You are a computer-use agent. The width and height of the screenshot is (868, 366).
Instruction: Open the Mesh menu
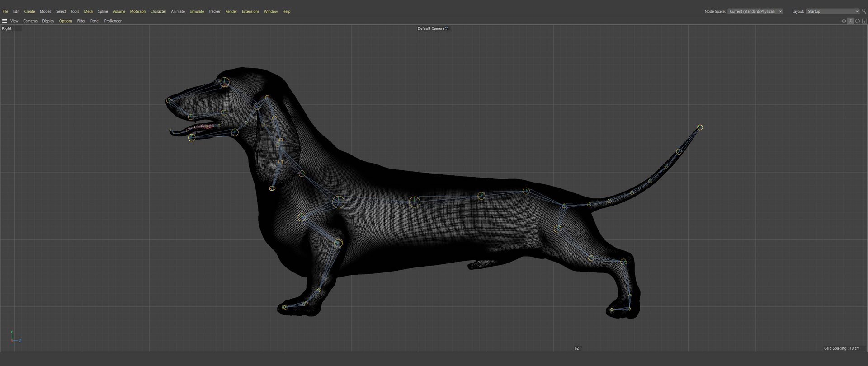pos(89,11)
